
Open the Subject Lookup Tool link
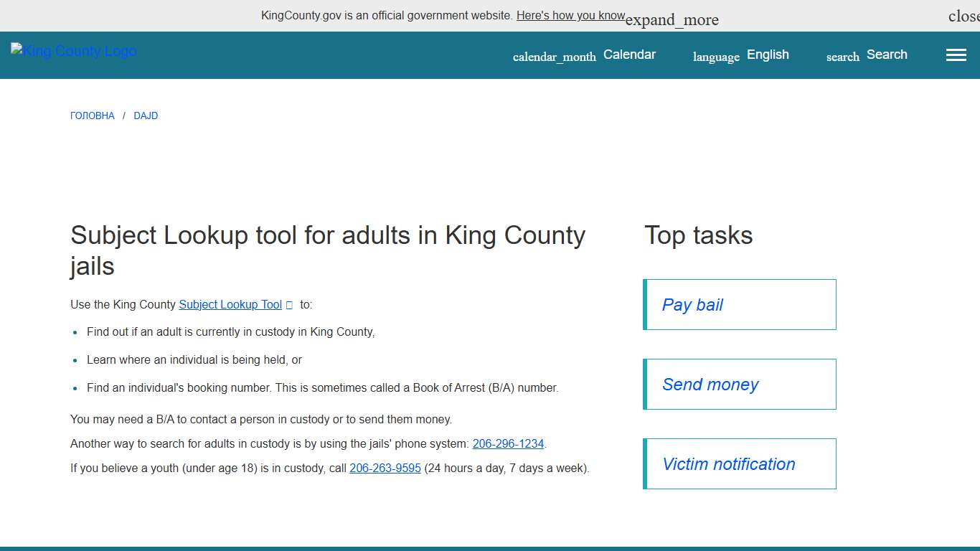click(230, 304)
